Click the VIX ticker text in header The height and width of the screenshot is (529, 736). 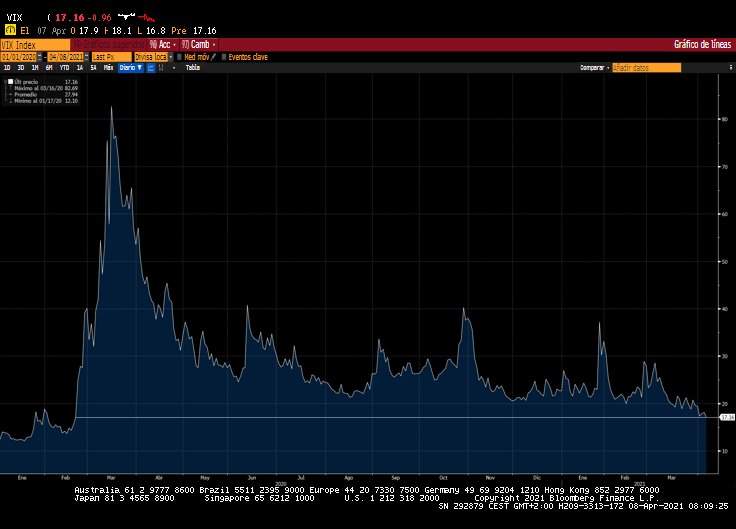(x=14, y=18)
